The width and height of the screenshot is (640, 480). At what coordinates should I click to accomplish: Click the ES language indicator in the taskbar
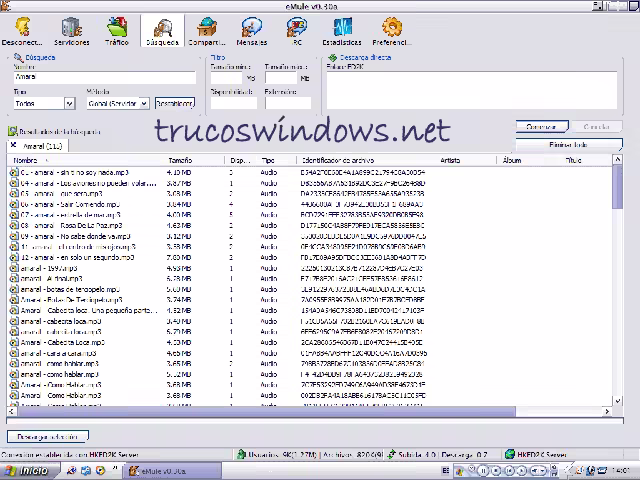point(446,471)
